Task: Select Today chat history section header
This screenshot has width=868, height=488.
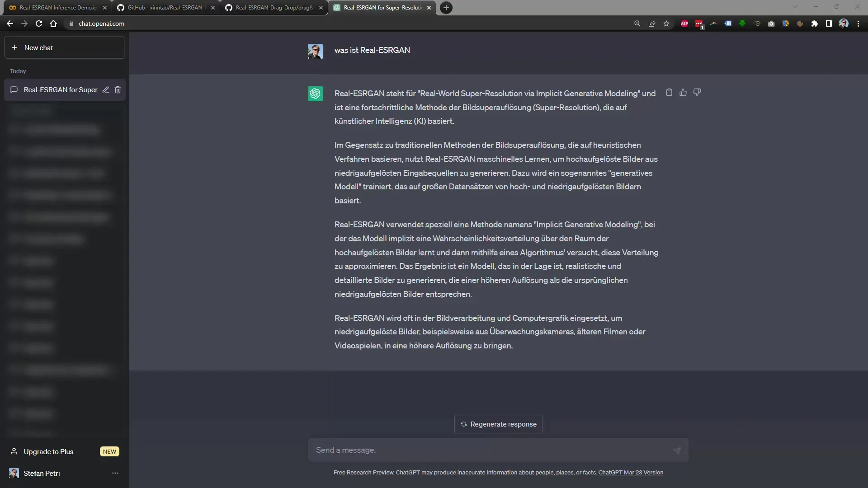Action: pos(18,71)
